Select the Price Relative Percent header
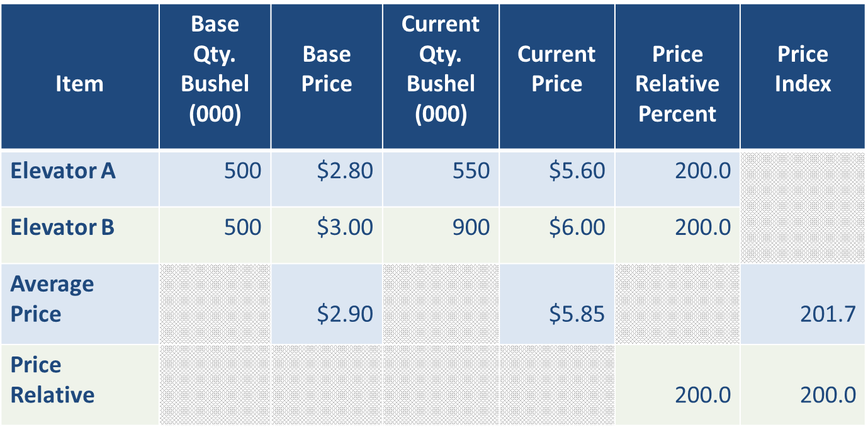This screenshot has width=868, height=427. click(x=677, y=84)
